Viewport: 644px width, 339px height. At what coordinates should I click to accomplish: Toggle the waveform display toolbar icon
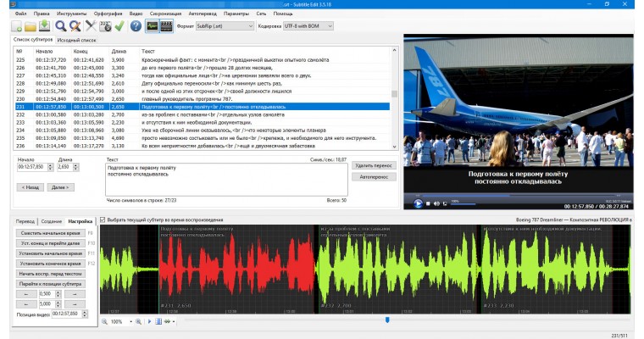click(153, 26)
